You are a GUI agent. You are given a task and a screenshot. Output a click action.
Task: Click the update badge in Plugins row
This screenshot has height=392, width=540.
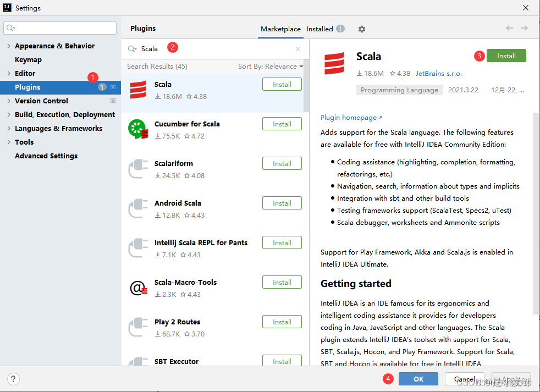tap(102, 87)
